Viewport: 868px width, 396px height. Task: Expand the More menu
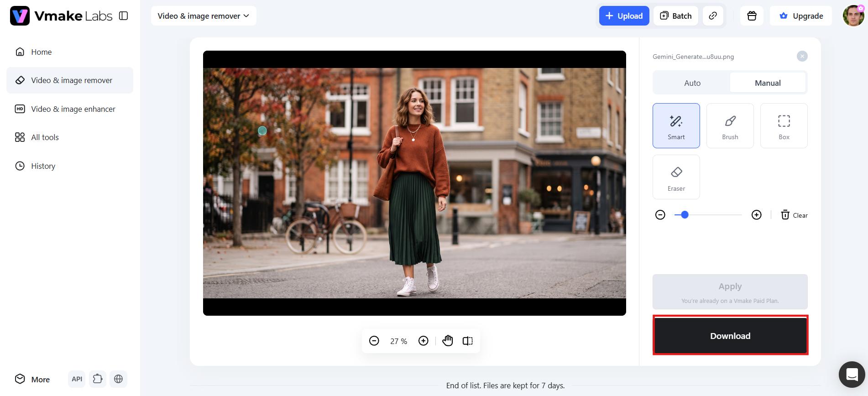pos(32,379)
